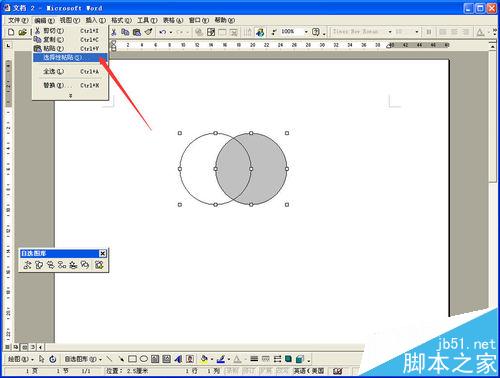Open the spelling status book icon
This screenshot has height=378, width=500.
click(338, 371)
